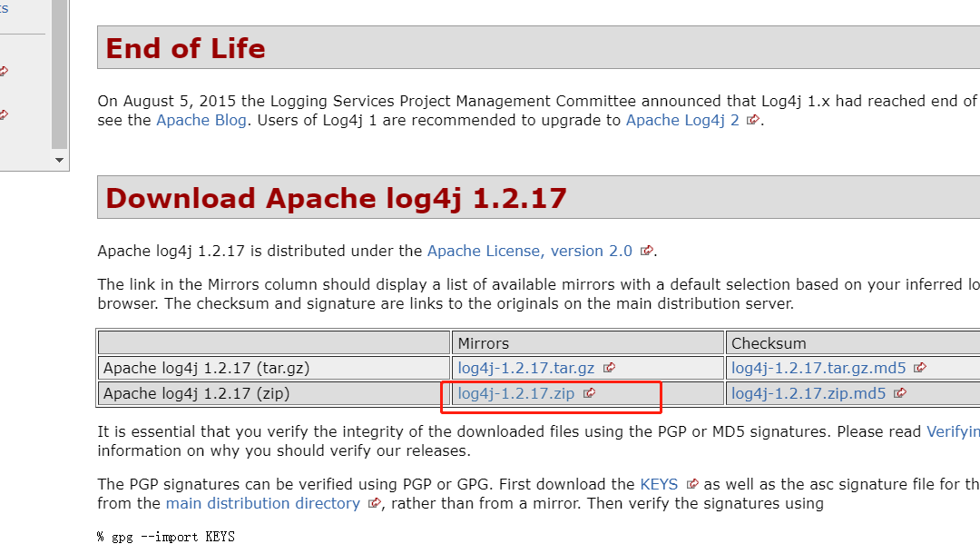This screenshot has width=980, height=544.
Task: Click the sidebar scrollbar down arrow
Action: [x=59, y=160]
